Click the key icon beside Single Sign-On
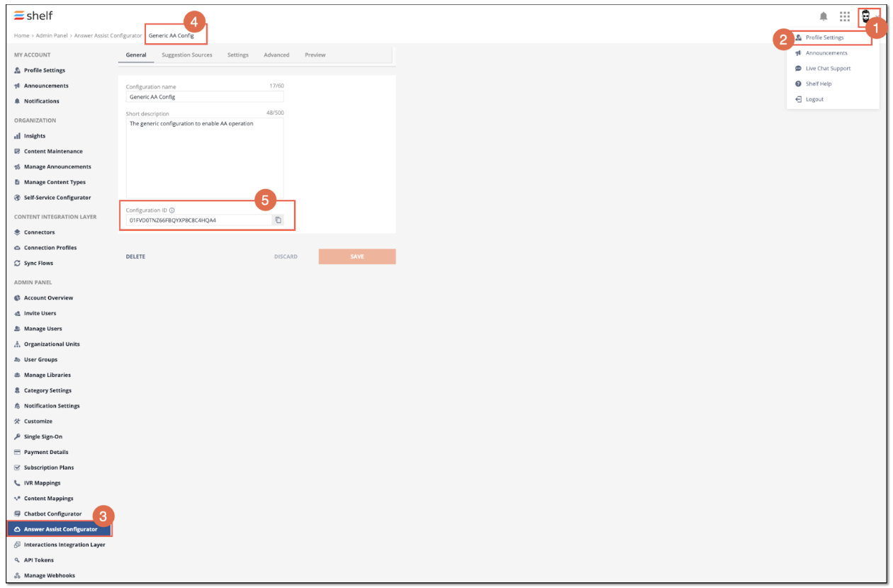893x588 pixels. click(17, 437)
